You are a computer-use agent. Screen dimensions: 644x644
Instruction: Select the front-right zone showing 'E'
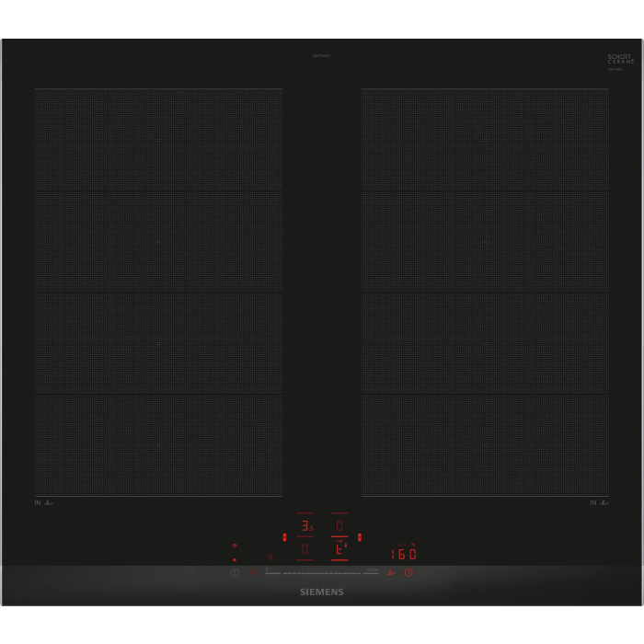point(339,549)
